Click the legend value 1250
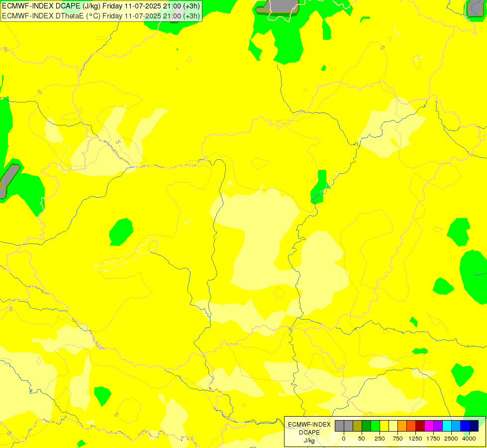487x448 pixels. (x=415, y=439)
